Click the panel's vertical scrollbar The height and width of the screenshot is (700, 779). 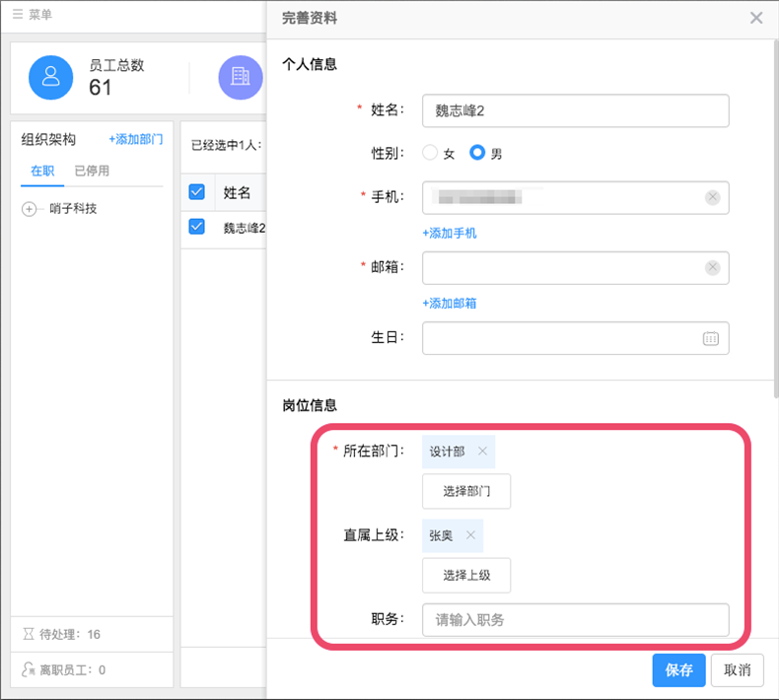[775, 219]
